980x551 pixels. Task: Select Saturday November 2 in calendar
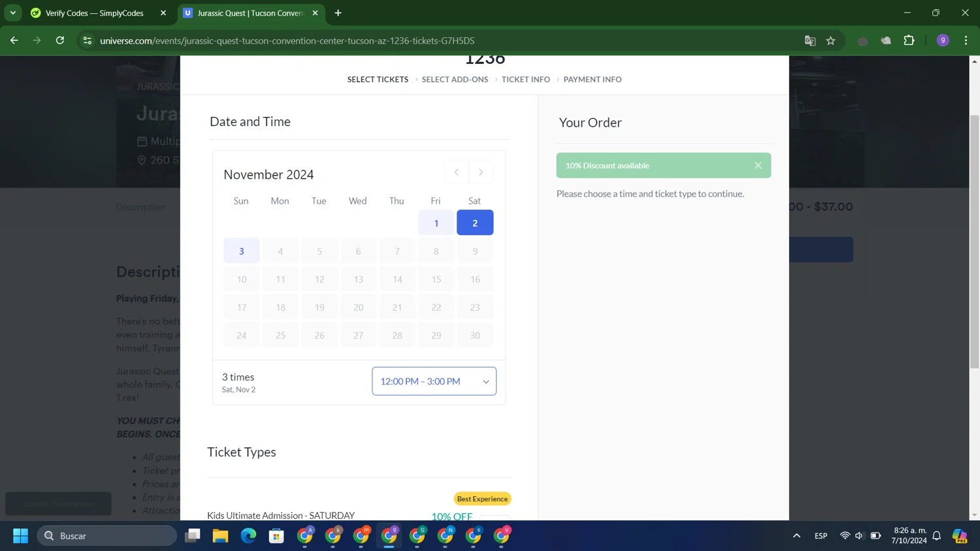click(x=475, y=223)
